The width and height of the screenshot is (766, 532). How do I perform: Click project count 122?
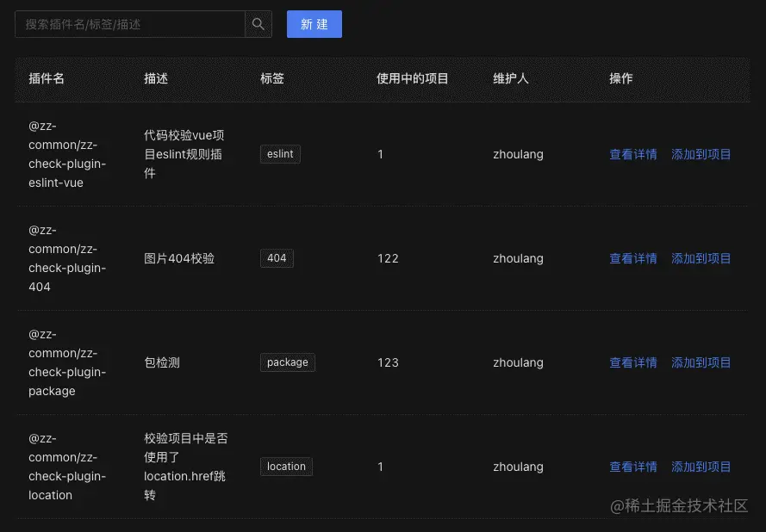388,258
